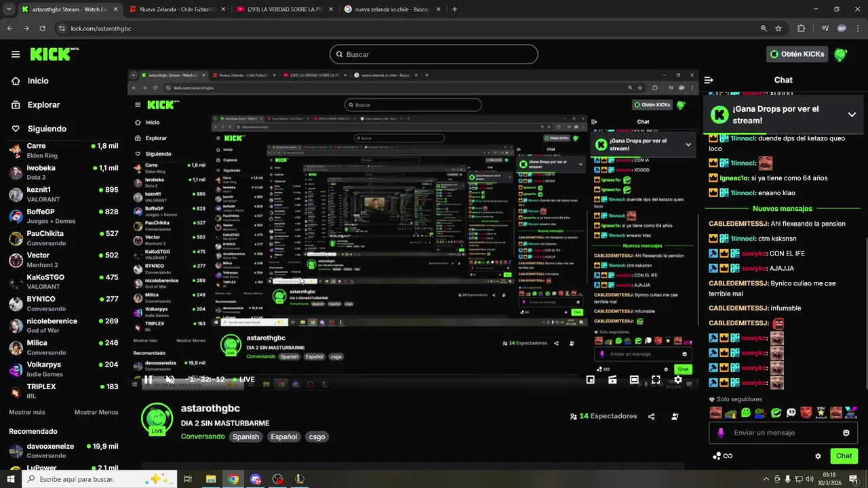Select the Español tag

click(284, 436)
